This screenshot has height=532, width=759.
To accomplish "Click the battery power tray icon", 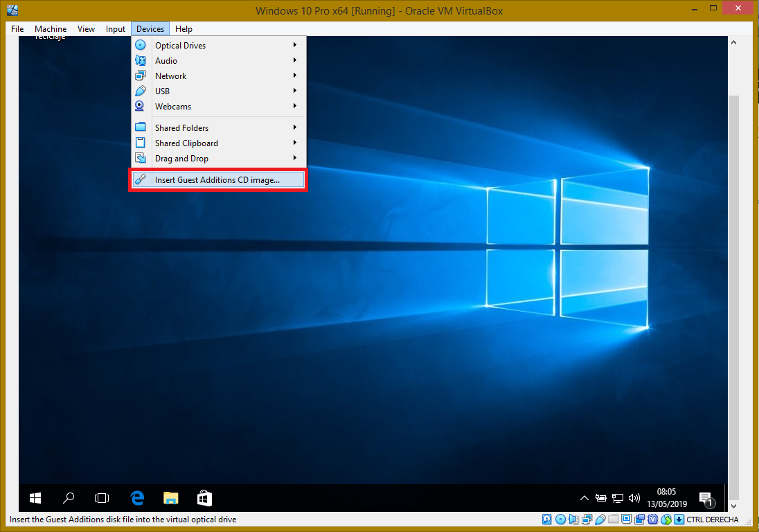I will tap(600, 497).
